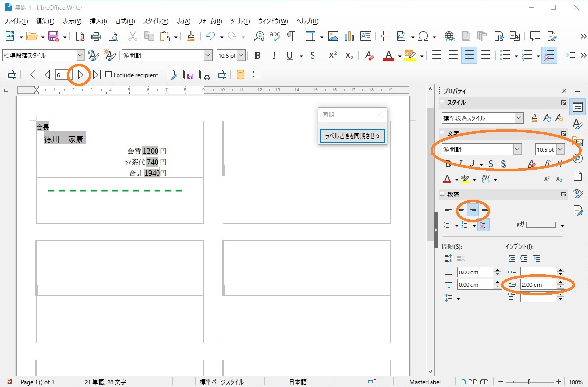The width and height of the screenshot is (588, 387).
Task: Click the Insert Text Box icon
Action: (x=366, y=36)
